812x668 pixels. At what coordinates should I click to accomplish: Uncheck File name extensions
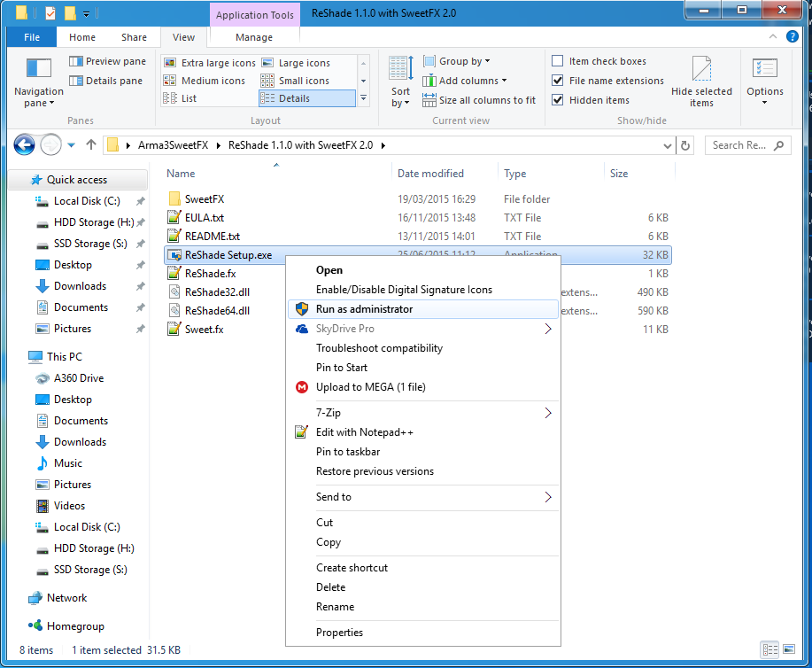(558, 81)
